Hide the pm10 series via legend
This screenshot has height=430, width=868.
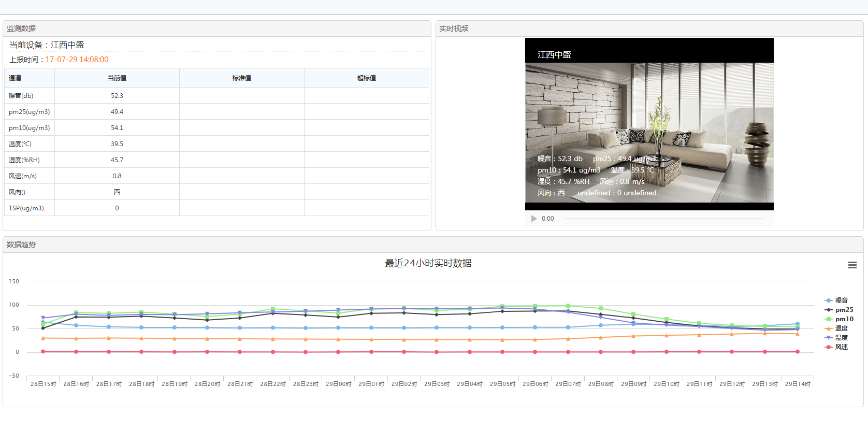click(844, 319)
